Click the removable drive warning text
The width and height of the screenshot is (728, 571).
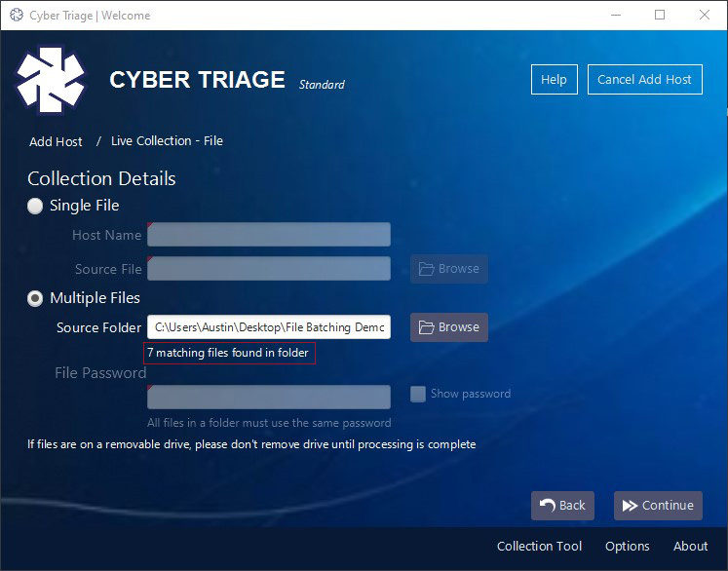pos(251,444)
